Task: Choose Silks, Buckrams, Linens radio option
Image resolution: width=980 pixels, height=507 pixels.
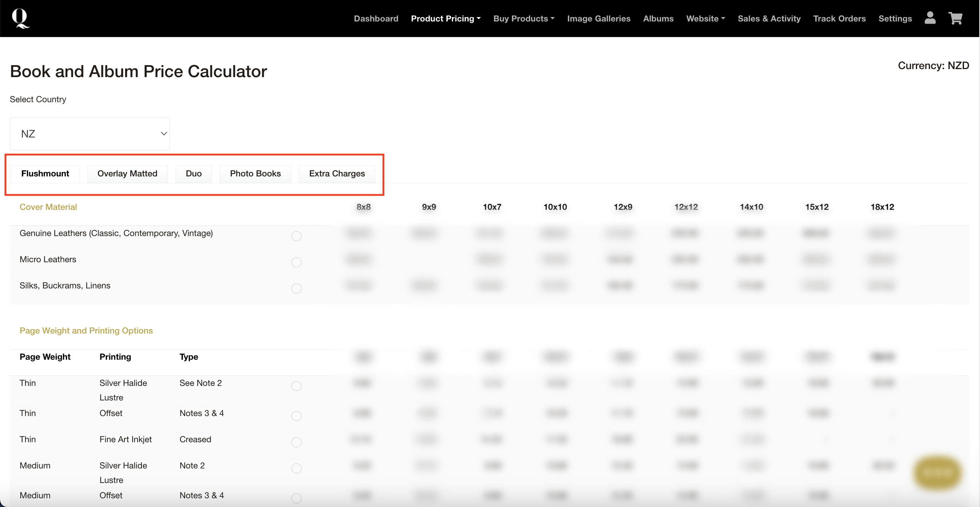Action: pyautogui.click(x=296, y=289)
